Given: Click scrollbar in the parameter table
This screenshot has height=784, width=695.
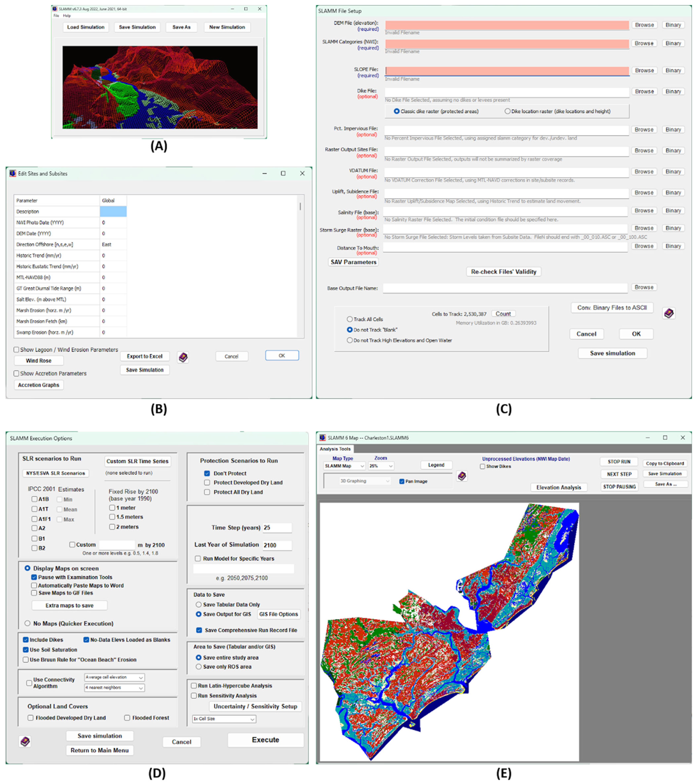Looking at the screenshot, I should (300, 206).
